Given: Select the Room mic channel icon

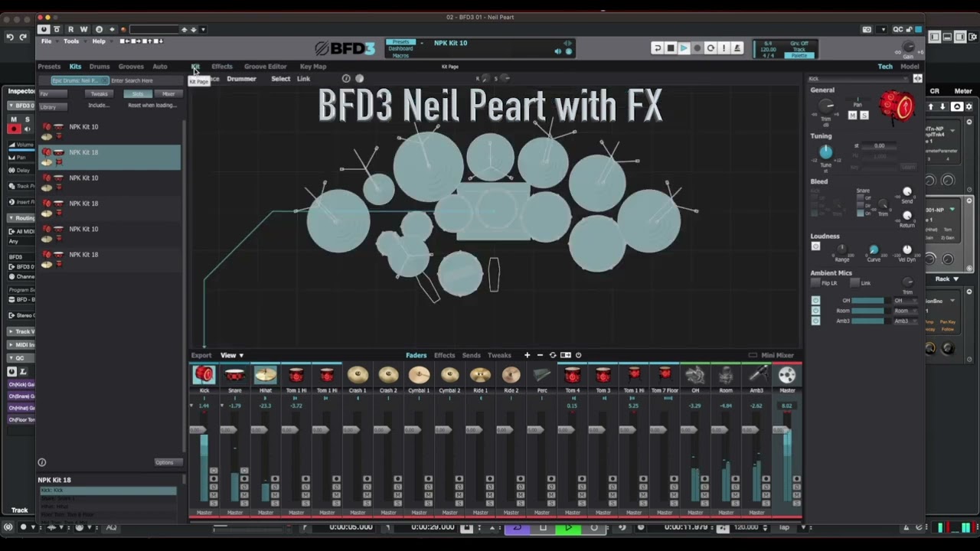Looking at the screenshot, I should click(726, 375).
